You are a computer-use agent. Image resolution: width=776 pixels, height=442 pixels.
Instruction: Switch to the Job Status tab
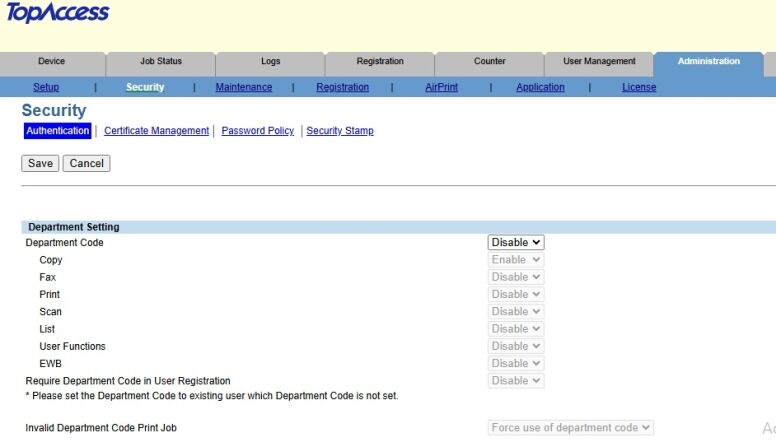pyautogui.click(x=160, y=62)
